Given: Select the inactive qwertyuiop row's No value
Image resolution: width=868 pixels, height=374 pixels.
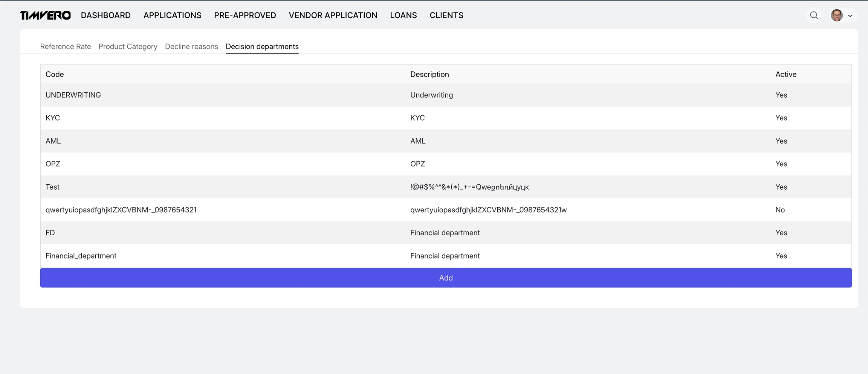Looking at the screenshot, I should pyautogui.click(x=780, y=210).
